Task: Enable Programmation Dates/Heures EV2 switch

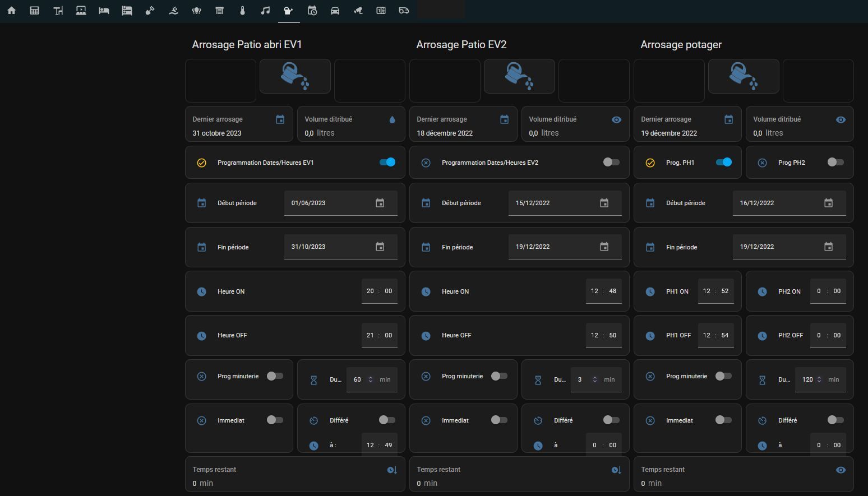Action: (x=611, y=163)
